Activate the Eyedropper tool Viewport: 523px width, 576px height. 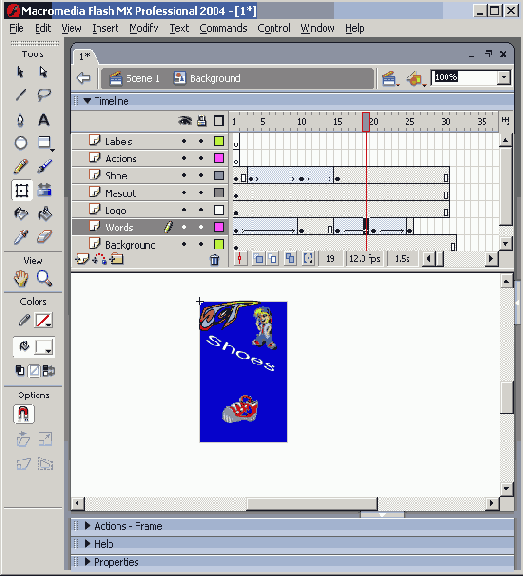[x=21, y=237]
